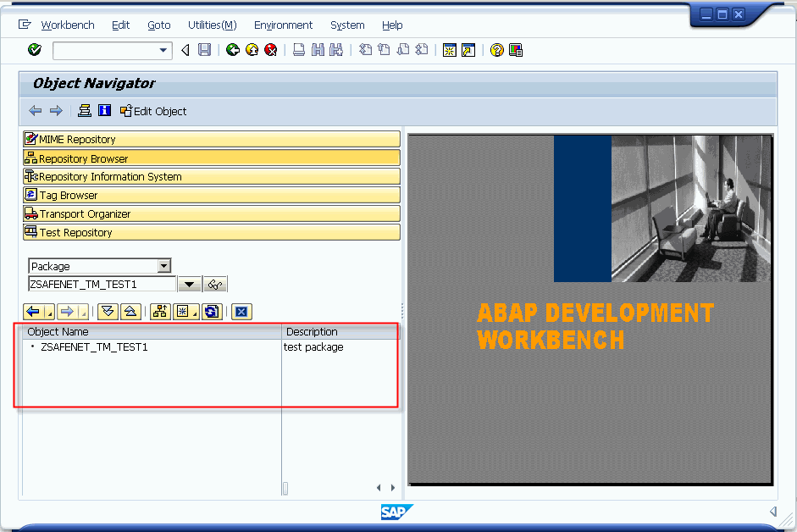Click the Refresh Object List icon

(212, 312)
